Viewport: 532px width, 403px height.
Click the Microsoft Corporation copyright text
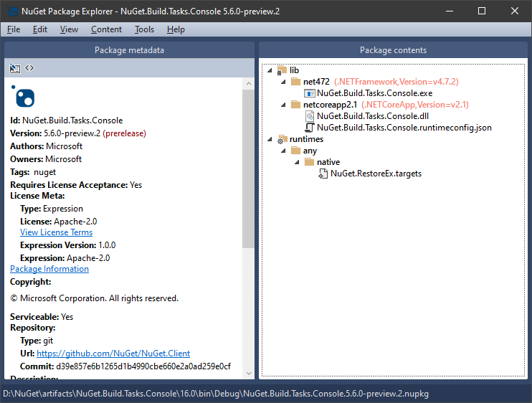[95, 298]
